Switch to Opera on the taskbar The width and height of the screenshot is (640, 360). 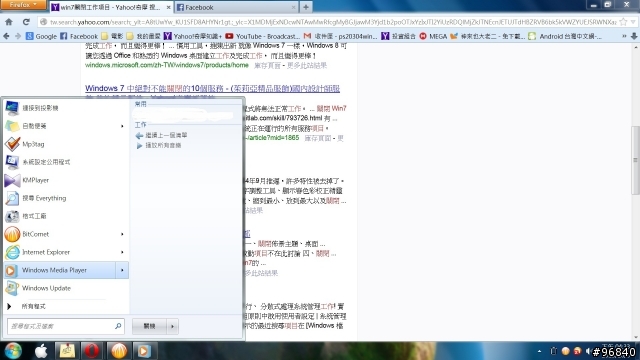pos(92,351)
